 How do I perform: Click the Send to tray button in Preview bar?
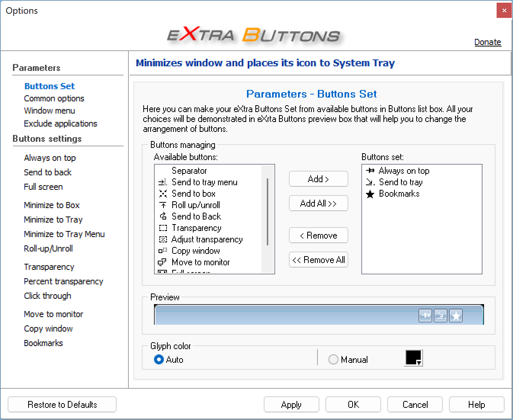click(441, 316)
